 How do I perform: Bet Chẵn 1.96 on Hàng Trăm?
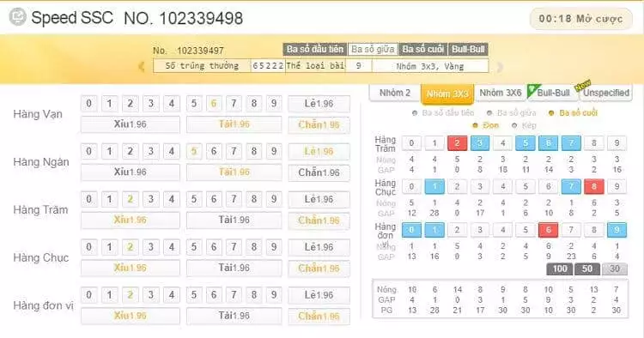[x=319, y=220]
